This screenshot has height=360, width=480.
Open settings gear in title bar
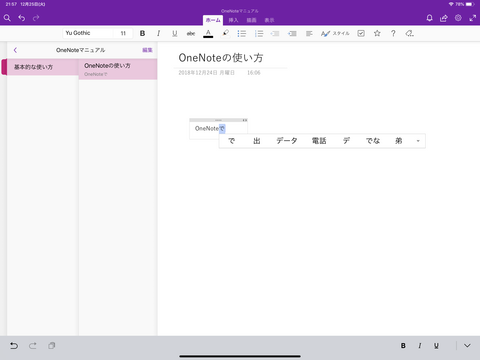point(458,18)
